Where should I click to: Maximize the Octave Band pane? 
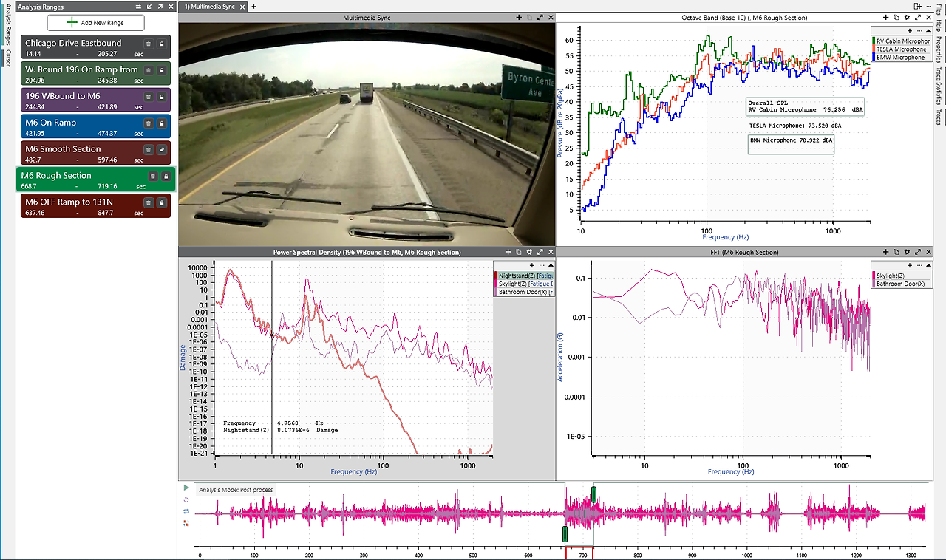[x=918, y=17]
